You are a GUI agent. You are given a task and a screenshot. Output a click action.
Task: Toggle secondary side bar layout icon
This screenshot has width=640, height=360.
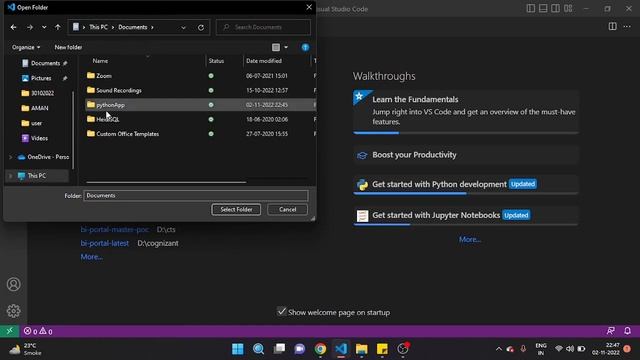556,9
